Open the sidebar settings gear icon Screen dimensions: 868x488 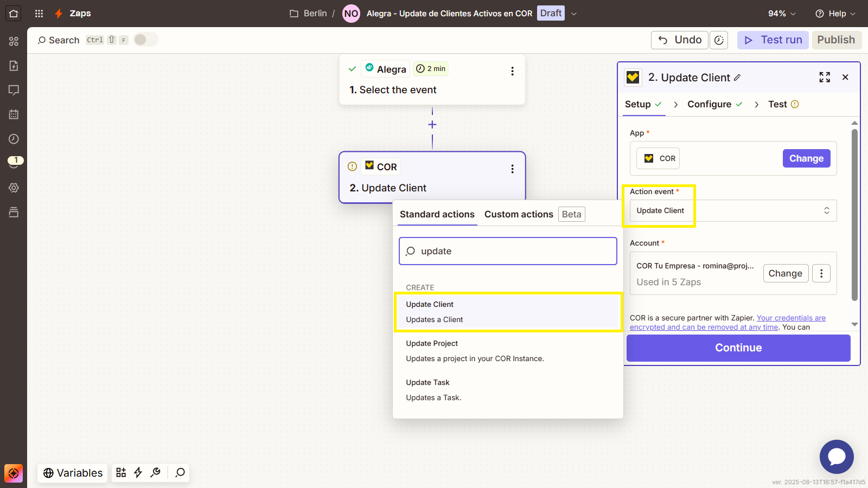click(x=14, y=188)
